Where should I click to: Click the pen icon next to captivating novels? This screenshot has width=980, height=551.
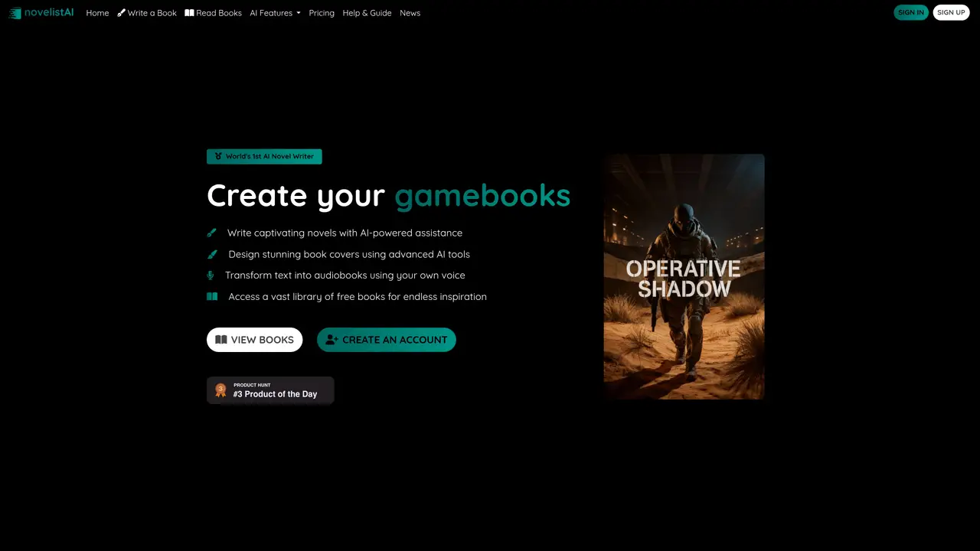(212, 233)
